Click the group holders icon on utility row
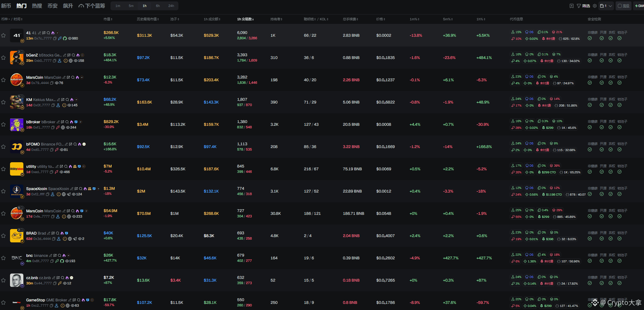This screenshot has height=310, width=644. click(x=75, y=166)
